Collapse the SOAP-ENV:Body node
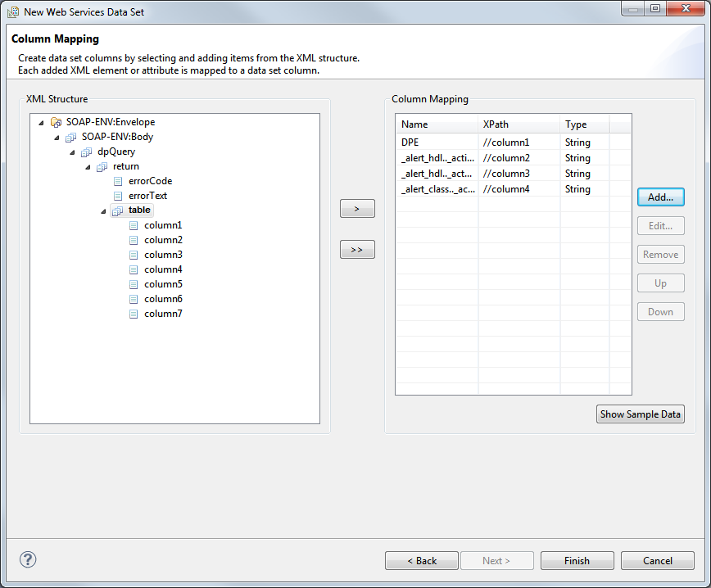711x588 pixels. [x=57, y=138]
